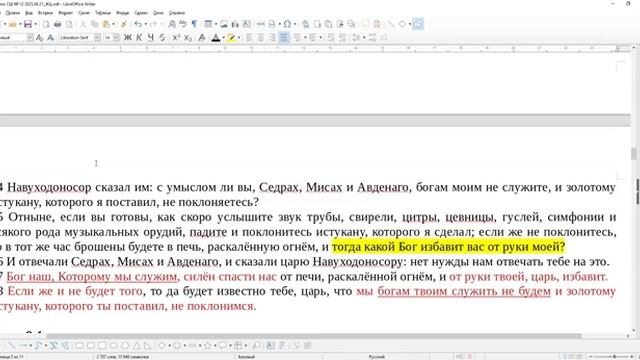Image resolution: width=640 pixels, height=360 pixels.
Task: Toggle Show Draw Functions button
Action: (x=418, y=24)
